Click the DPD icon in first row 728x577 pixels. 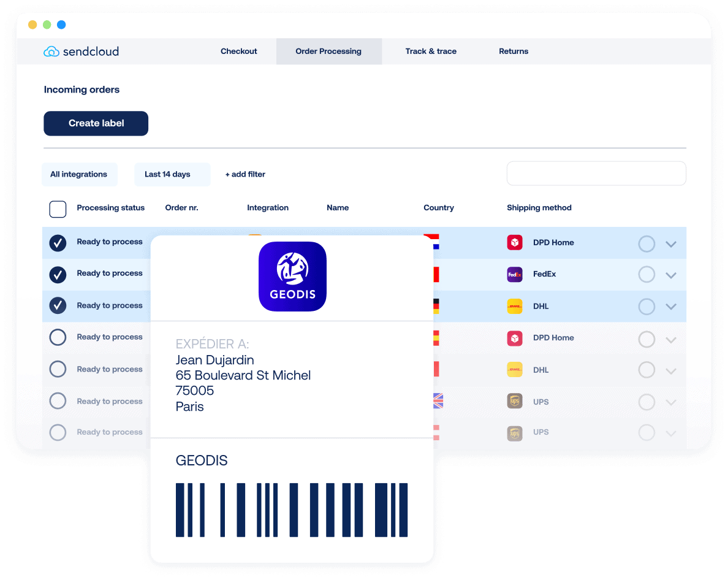(x=514, y=242)
